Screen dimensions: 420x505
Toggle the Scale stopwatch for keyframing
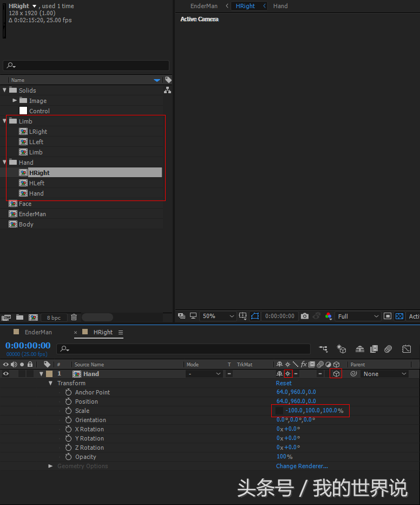tap(68, 411)
